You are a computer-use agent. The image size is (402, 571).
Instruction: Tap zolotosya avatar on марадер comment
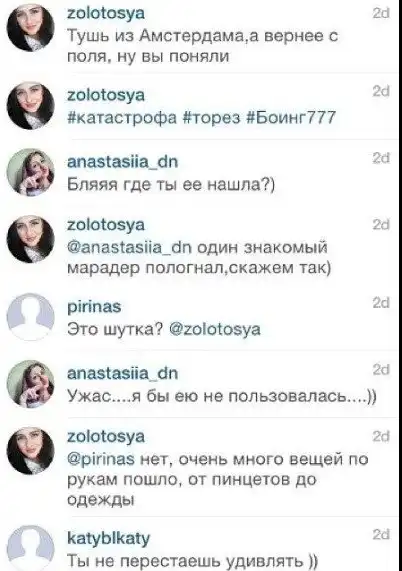click(31, 239)
